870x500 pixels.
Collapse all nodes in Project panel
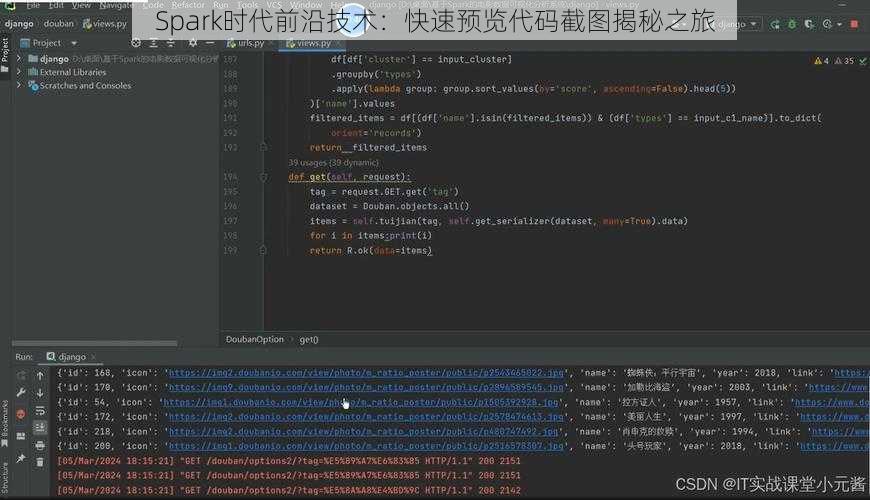(x=171, y=43)
